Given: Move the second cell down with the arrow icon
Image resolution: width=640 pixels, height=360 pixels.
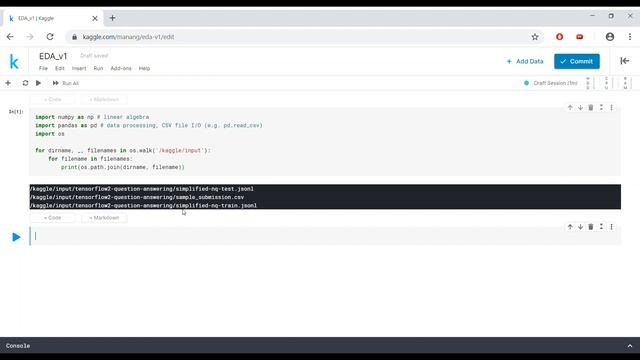Looking at the screenshot, I should pyautogui.click(x=580, y=227).
